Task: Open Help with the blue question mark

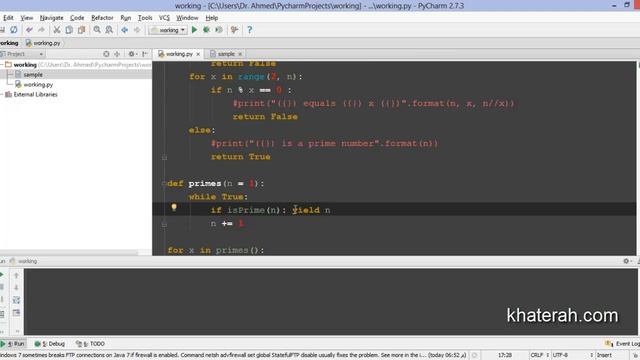Action: [x=249, y=30]
